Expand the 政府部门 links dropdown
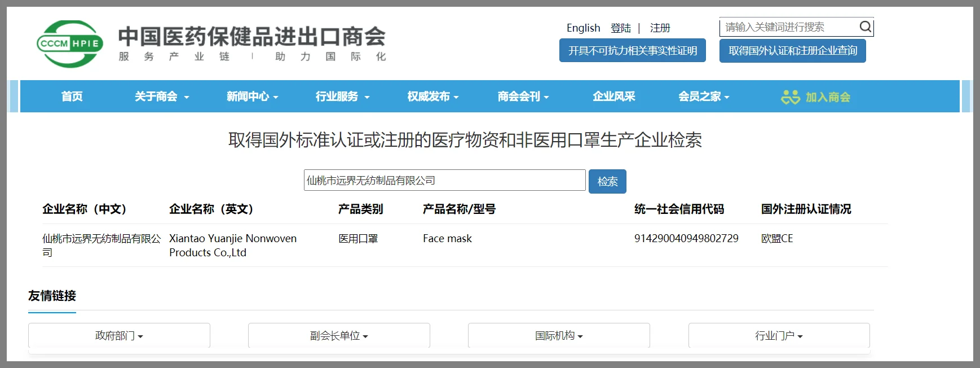Screen dimensions: 980x368 click(x=119, y=336)
